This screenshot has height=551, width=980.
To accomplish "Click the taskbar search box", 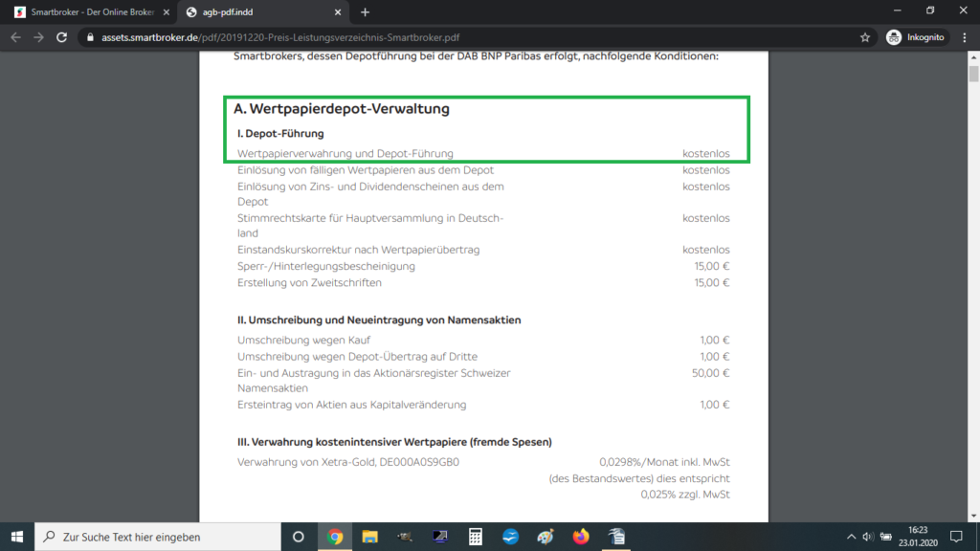I will (x=158, y=537).
